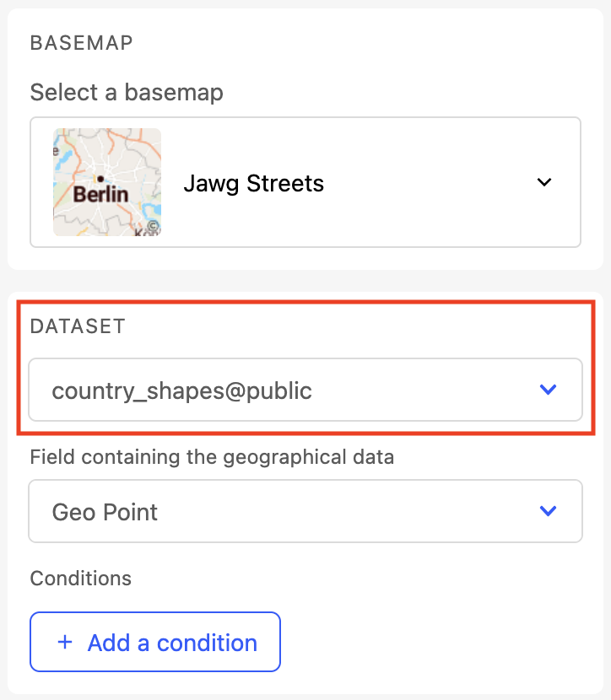Open the Jawg Streets basemap dropdown
This screenshot has height=700, width=611.
point(305,182)
